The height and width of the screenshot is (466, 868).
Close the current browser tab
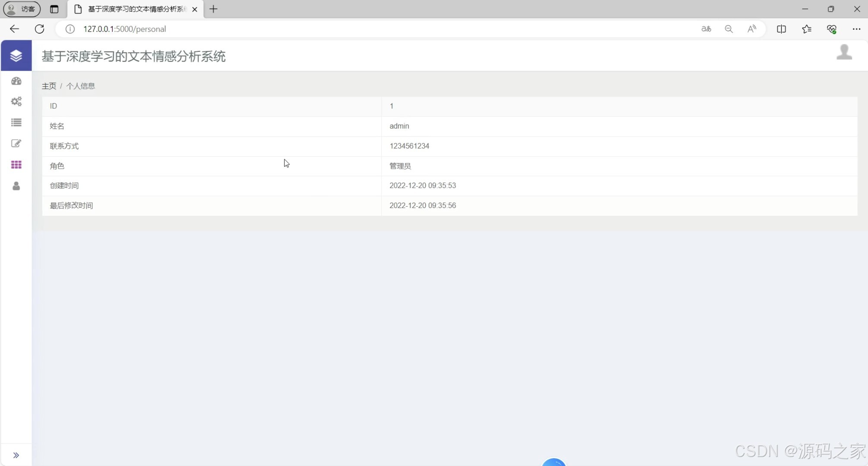[195, 9]
